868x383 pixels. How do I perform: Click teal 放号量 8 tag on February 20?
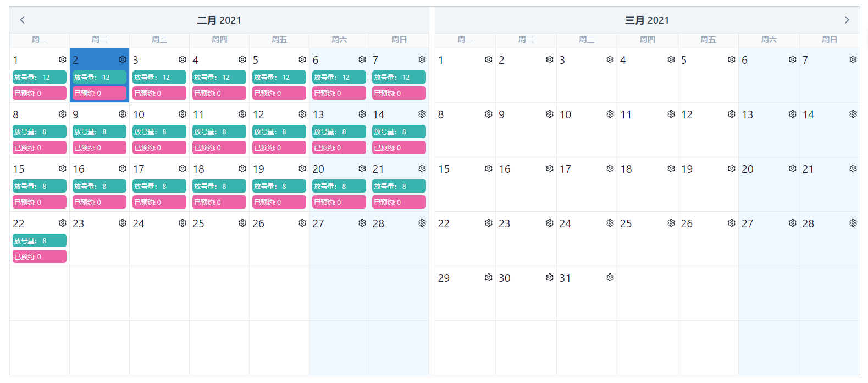pos(339,187)
